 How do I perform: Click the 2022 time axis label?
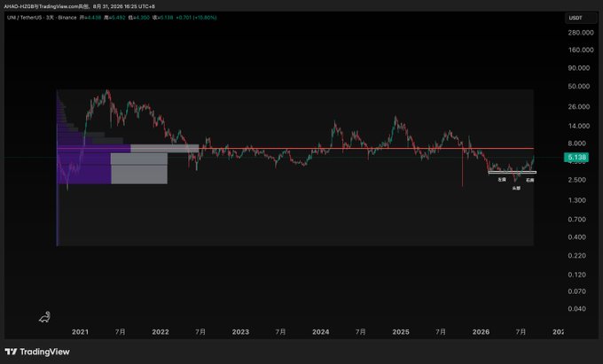[161, 332]
